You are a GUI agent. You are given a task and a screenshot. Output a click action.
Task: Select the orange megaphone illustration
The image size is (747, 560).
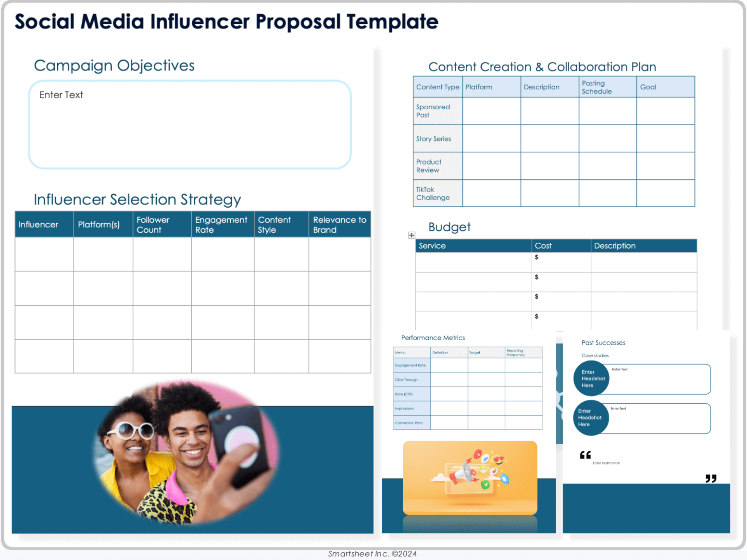(470, 478)
